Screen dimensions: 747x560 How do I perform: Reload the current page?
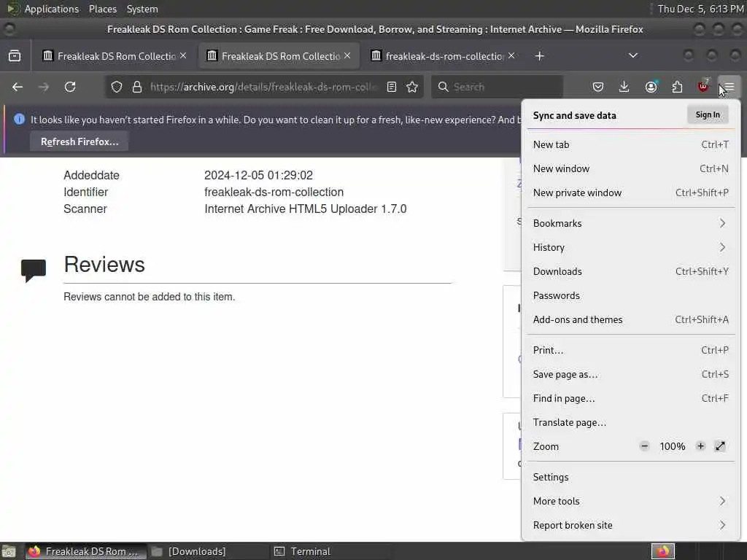[x=70, y=87]
